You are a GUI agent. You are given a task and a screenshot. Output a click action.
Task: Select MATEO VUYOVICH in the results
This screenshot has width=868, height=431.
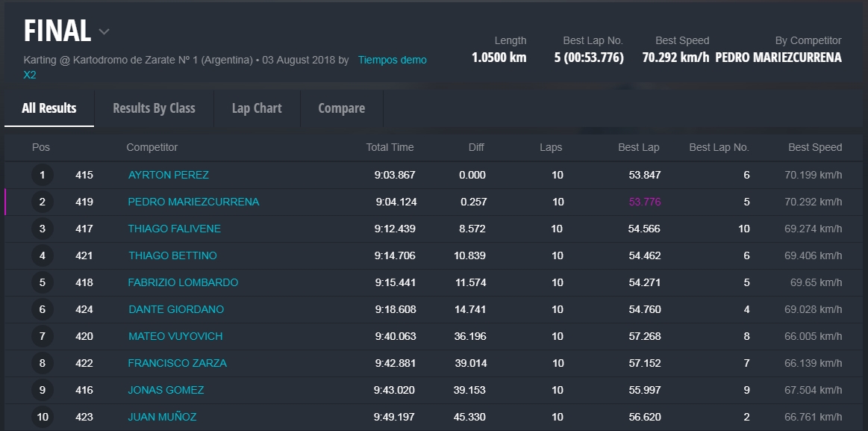click(175, 336)
